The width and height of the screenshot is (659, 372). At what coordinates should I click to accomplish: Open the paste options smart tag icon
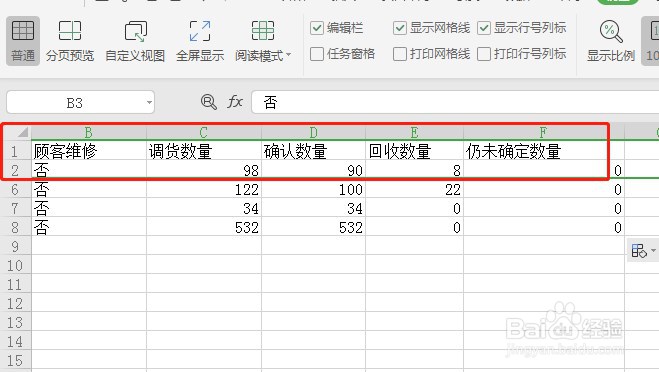[639, 251]
